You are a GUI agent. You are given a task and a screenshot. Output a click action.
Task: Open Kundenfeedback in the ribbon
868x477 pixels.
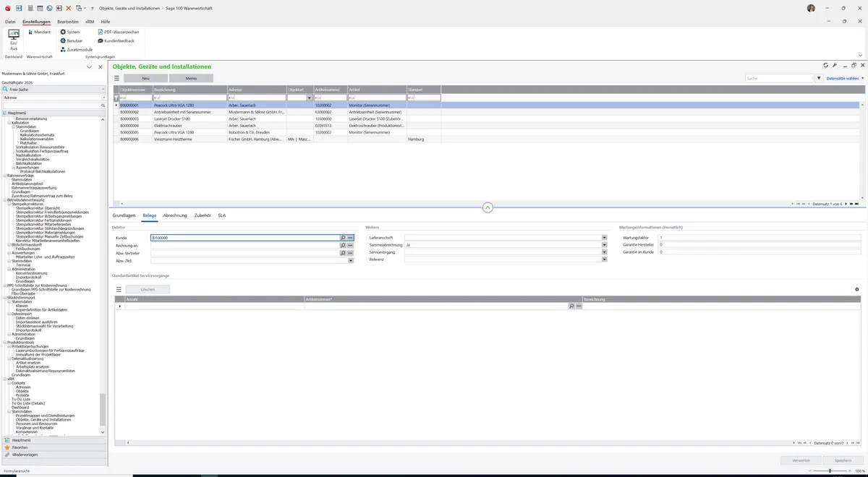coord(116,40)
